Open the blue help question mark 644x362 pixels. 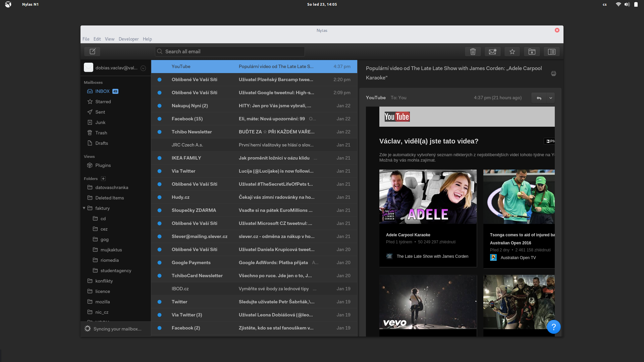coord(553,327)
